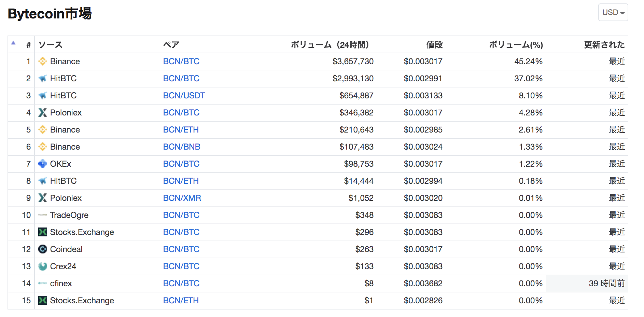Select the OKEx exchange name
644x317 pixels.
click(60, 164)
